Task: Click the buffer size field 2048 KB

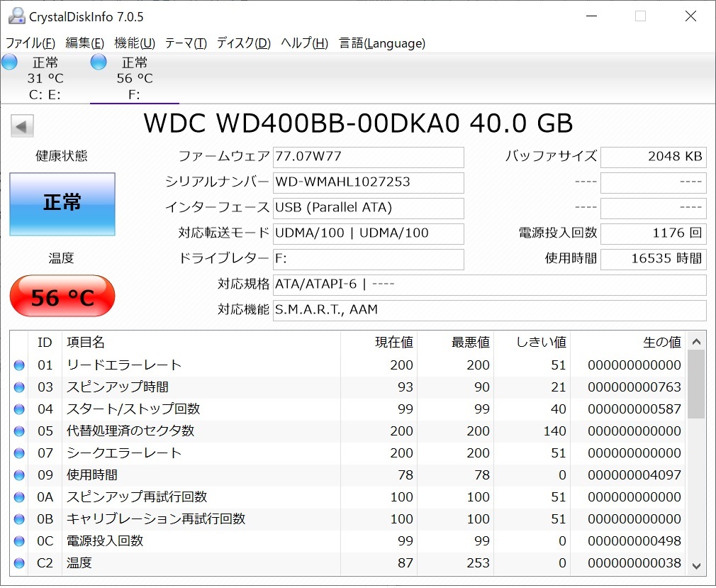Action: [654, 157]
